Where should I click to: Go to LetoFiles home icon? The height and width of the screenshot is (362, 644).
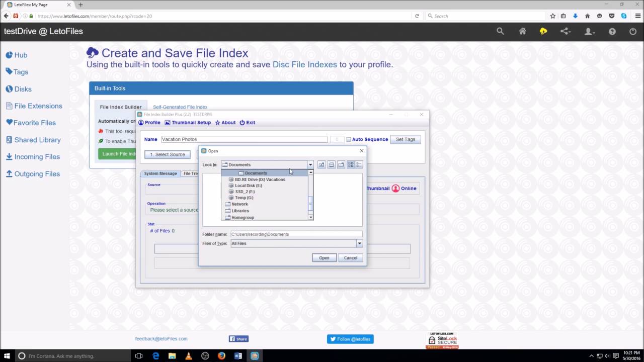(x=523, y=31)
